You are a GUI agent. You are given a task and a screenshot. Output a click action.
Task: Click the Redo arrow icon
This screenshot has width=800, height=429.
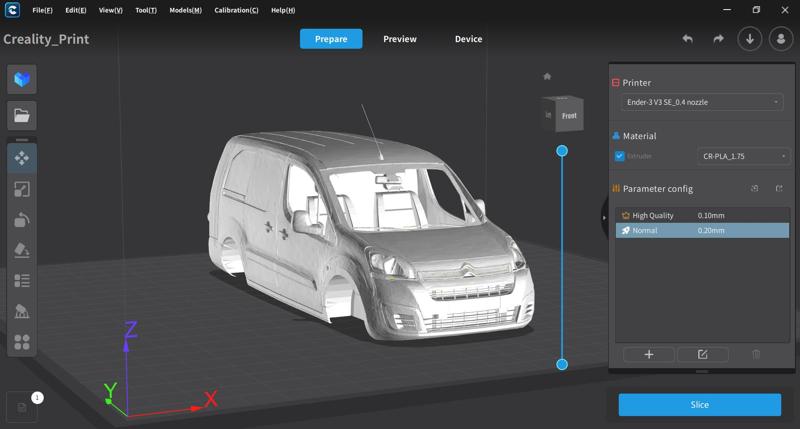tap(718, 39)
